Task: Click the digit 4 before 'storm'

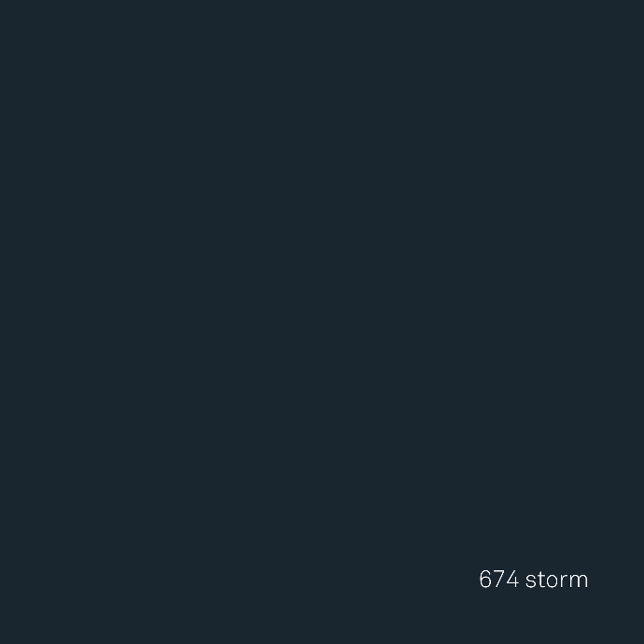Action: point(512,579)
